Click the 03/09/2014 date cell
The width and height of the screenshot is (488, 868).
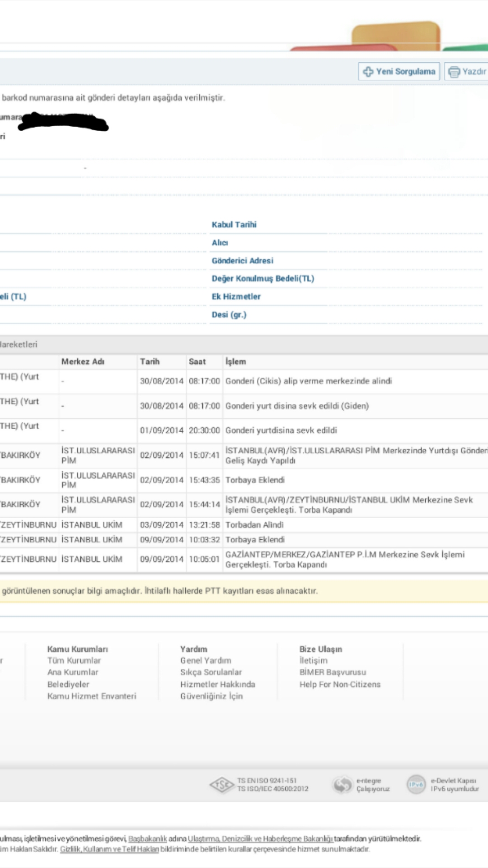(x=161, y=525)
